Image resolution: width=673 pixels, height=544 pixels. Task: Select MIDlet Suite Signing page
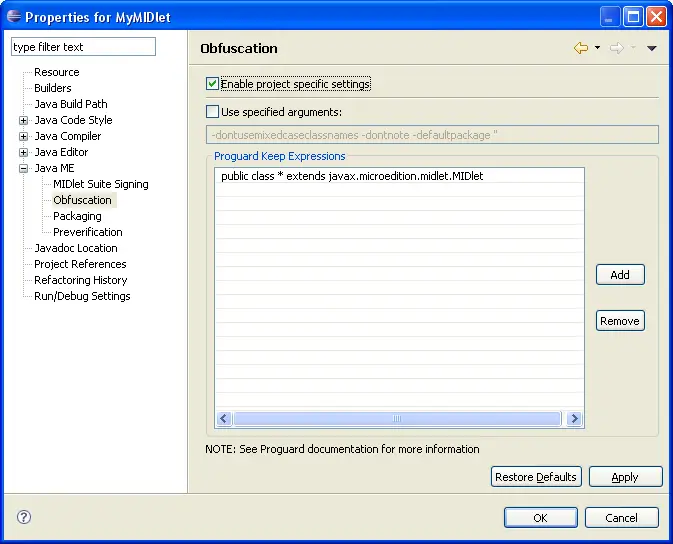(100, 184)
